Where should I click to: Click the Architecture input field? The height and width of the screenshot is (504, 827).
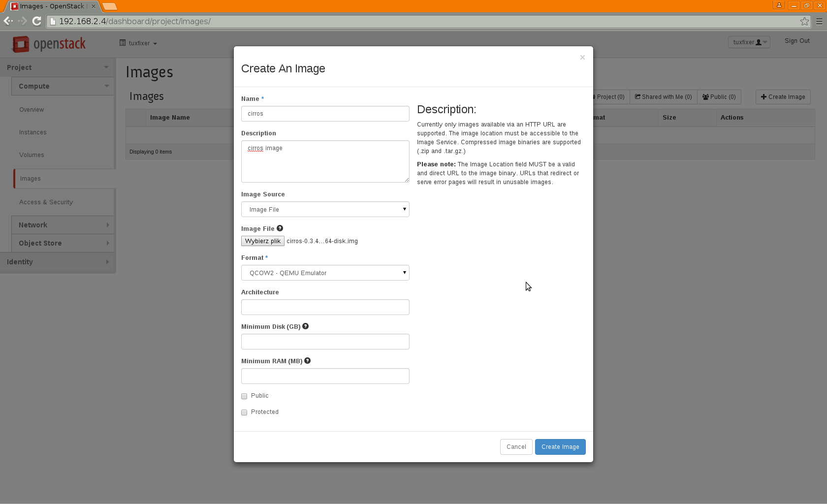325,307
